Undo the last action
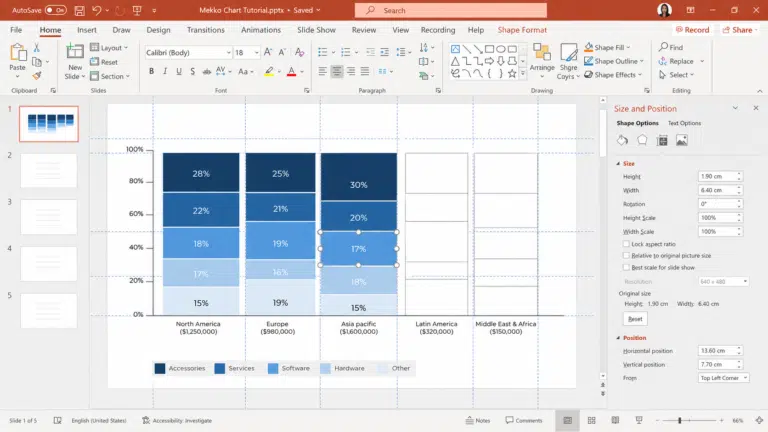The width and height of the screenshot is (768, 432). pyautogui.click(x=96, y=10)
